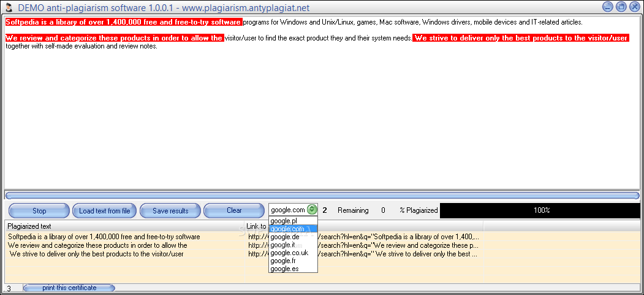The width and height of the screenshot is (644, 295).
Task: Click the Link to column header
Action: [363, 226]
